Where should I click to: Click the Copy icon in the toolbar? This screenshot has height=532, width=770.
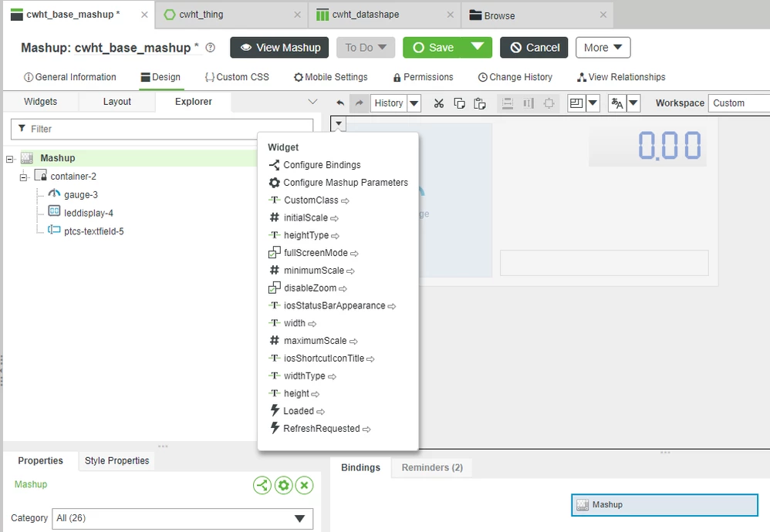point(459,103)
